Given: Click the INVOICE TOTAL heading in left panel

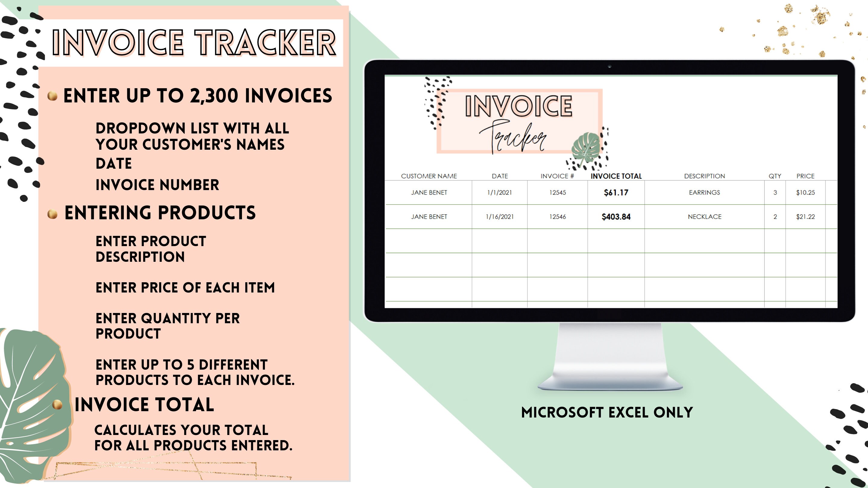Looking at the screenshot, I should [x=144, y=405].
